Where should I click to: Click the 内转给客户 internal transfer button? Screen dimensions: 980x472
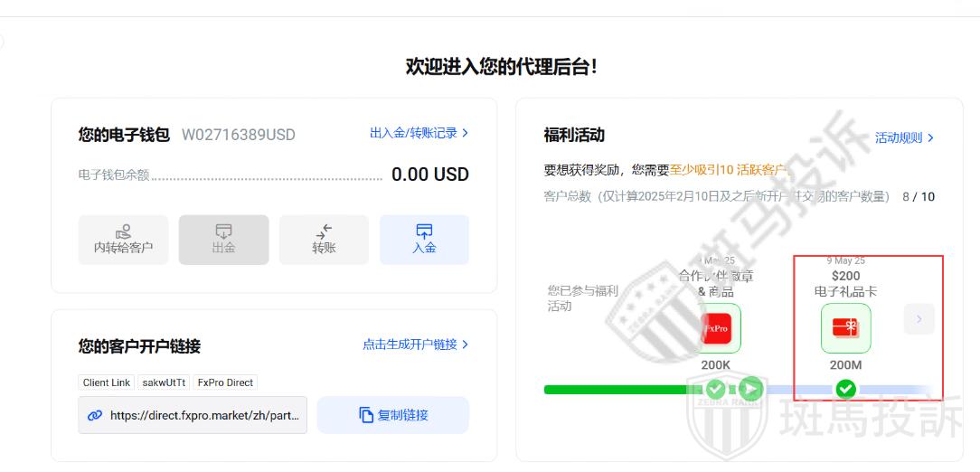coord(123,240)
